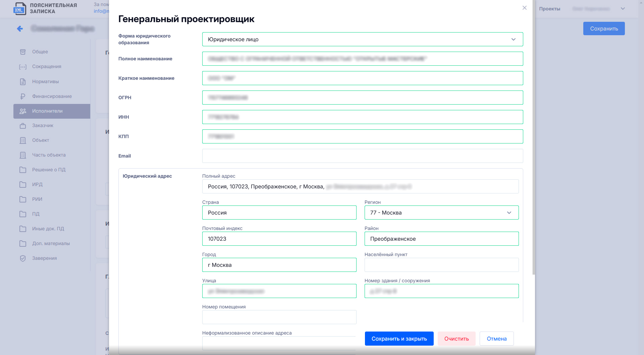Open the Форма юридического образования dropdown
This screenshot has height=355, width=644.
[x=363, y=39]
